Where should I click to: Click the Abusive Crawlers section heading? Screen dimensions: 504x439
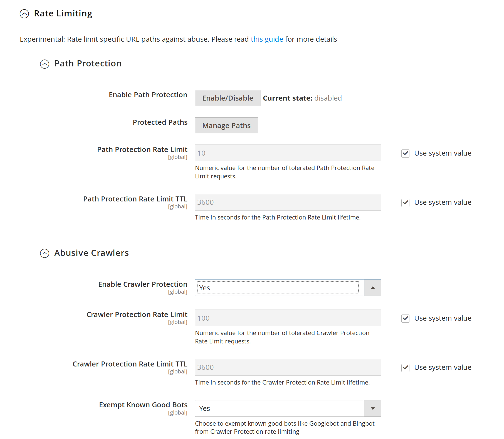(x=91, y=253)
